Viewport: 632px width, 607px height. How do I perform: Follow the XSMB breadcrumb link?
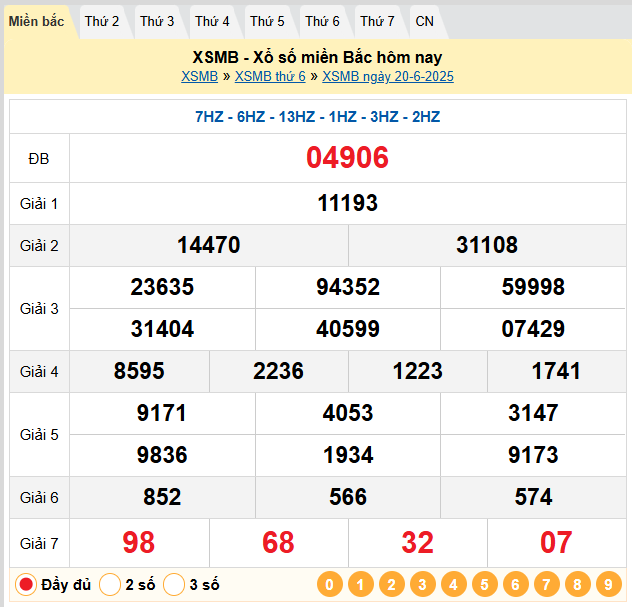200,77
